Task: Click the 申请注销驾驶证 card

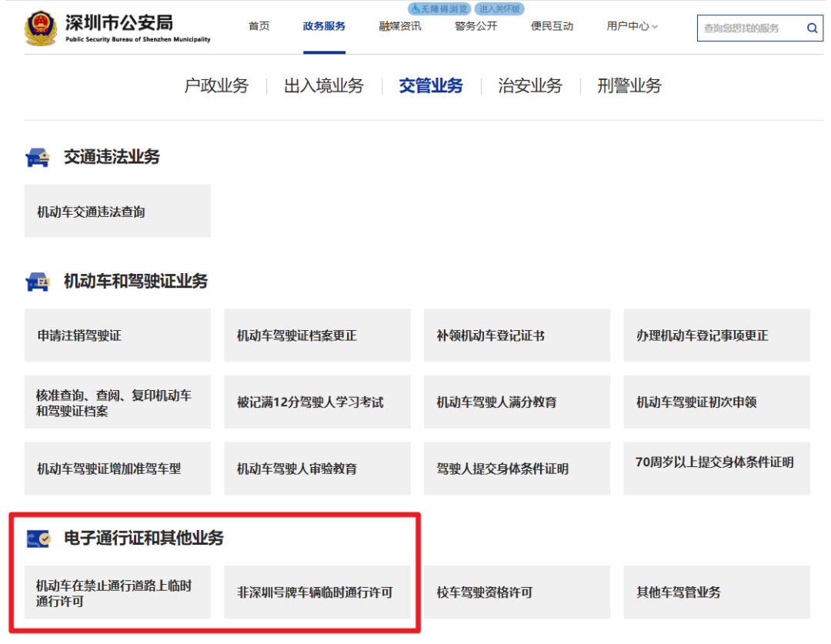Action: coord(117,335)
